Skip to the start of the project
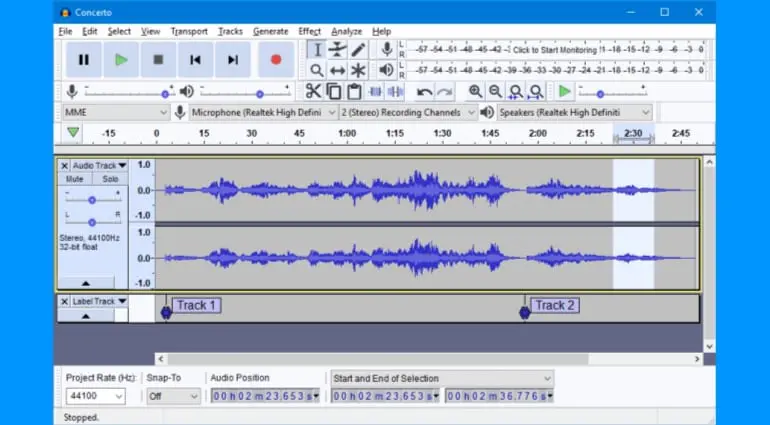The image size is (770, 425). 195,60
